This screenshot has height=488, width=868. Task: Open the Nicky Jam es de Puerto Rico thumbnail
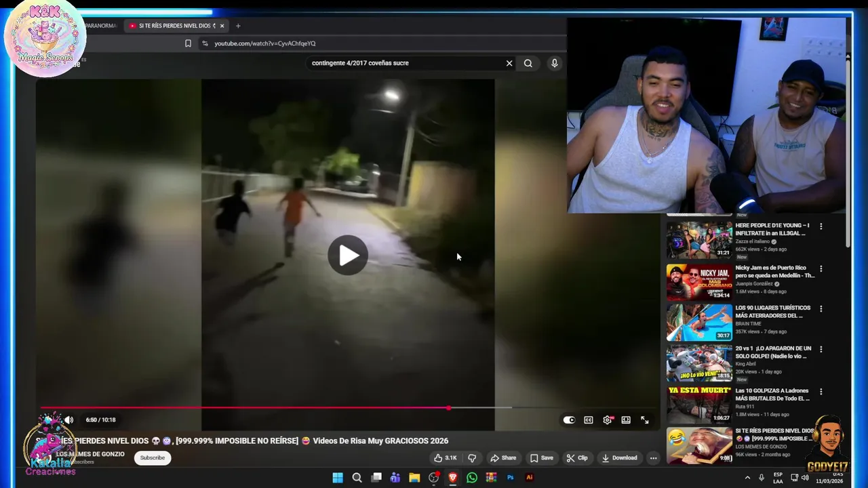(x=699, y=282)
